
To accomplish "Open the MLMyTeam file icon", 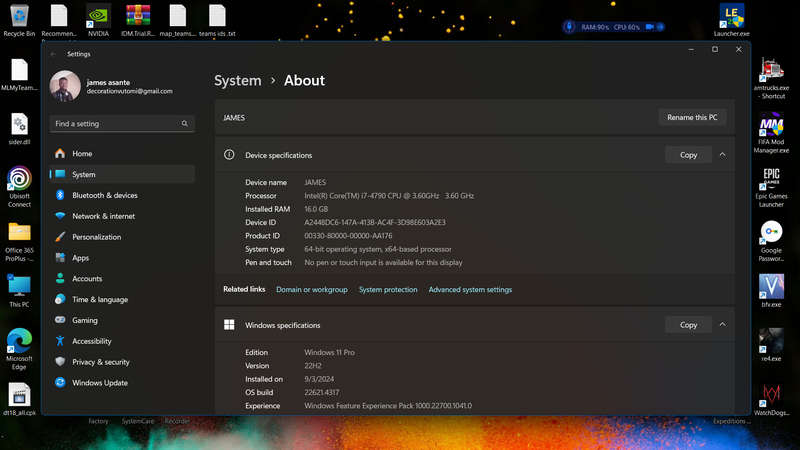I will 19,74.
